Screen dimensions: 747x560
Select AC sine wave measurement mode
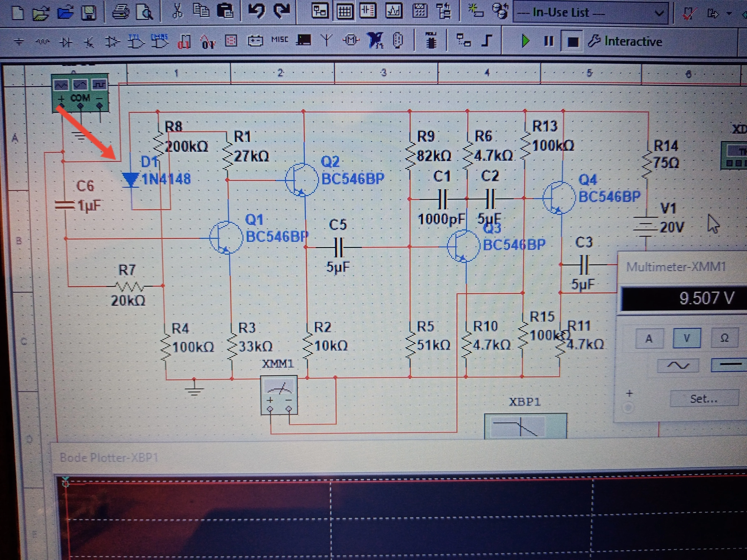678,365
